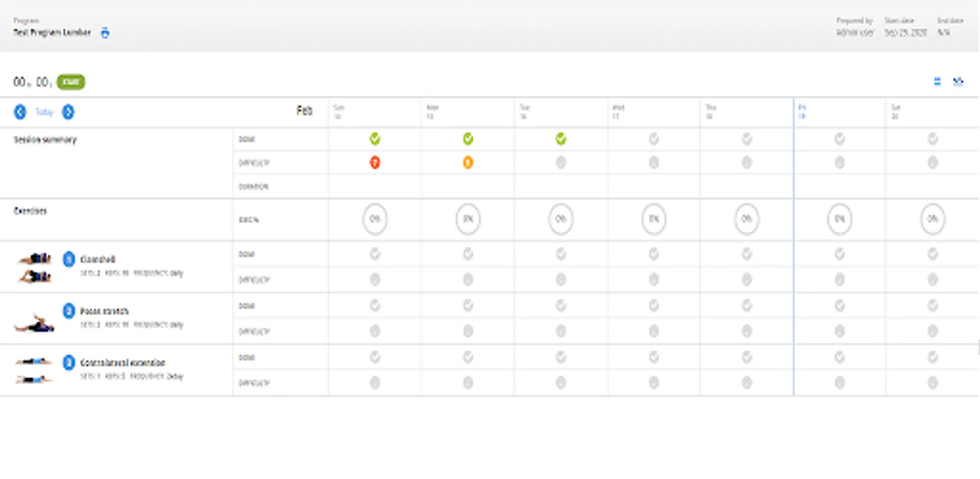Click the highlighted Fri 19 column header
Viewport: 980px width, 479px height.
[840, 112]
